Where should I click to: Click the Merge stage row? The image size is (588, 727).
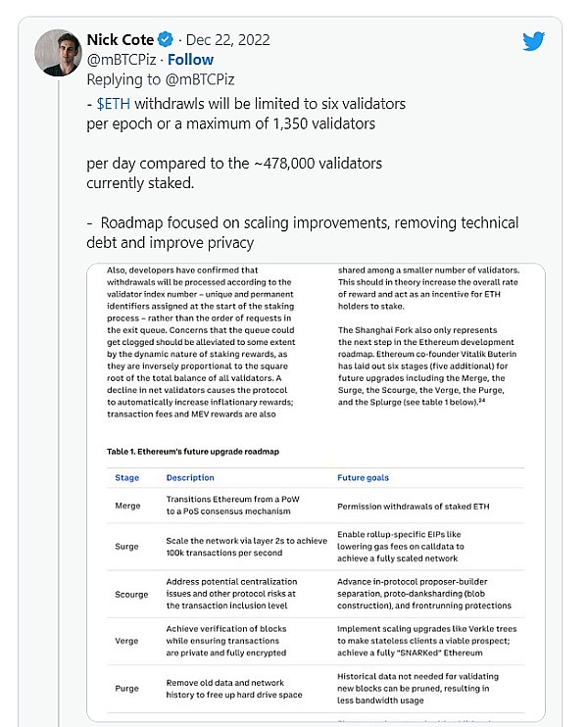(x=127, y=507)
